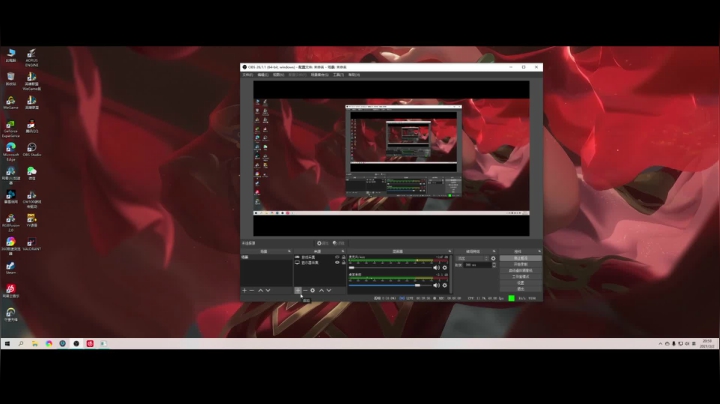Open the Edit menu in OBS
The image size is (720, 404).
(263, 75)
